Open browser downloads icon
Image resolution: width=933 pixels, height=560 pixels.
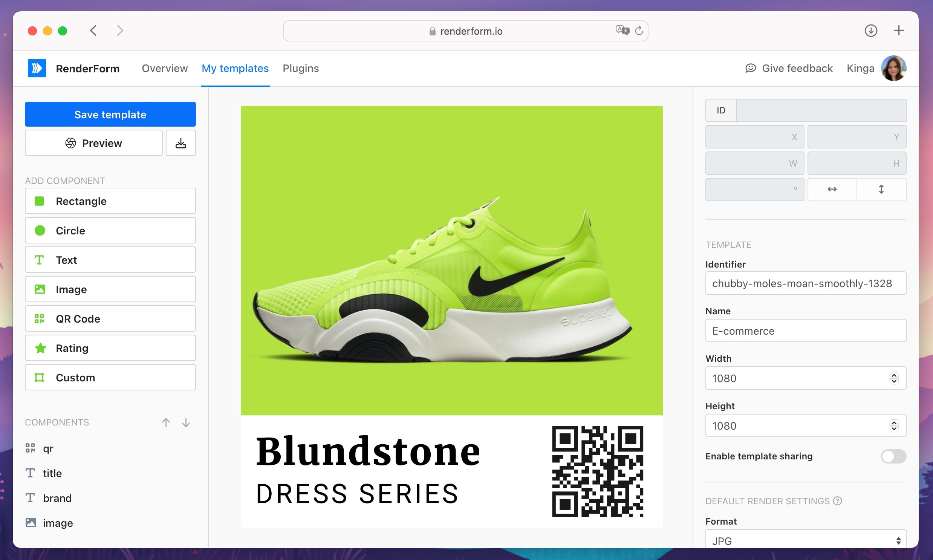871,31
